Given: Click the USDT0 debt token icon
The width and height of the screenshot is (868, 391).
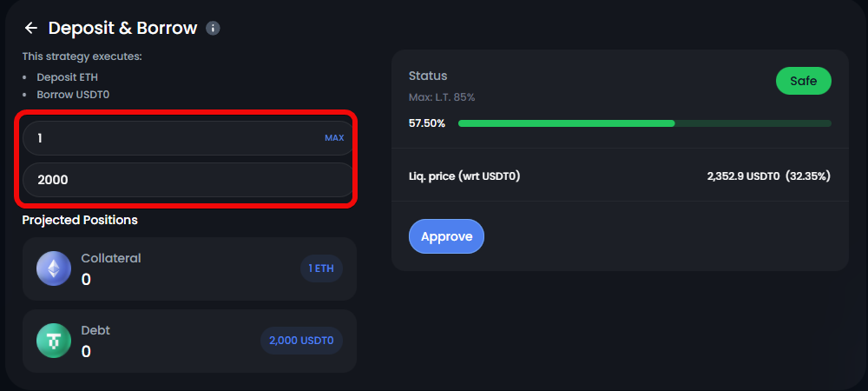Looking at the screenshot, I should click(53, 341).
